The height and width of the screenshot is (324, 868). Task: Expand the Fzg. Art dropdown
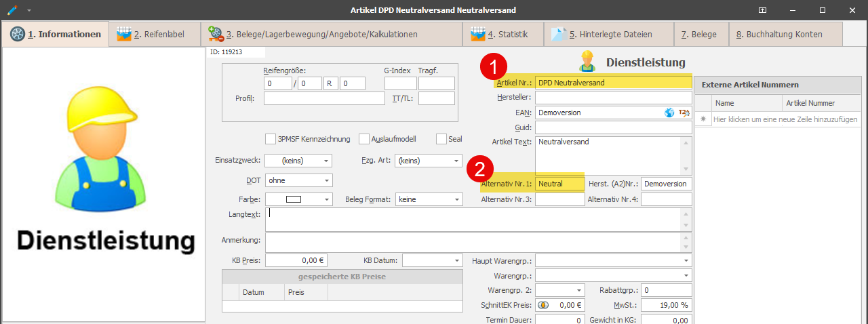point(456,161)
